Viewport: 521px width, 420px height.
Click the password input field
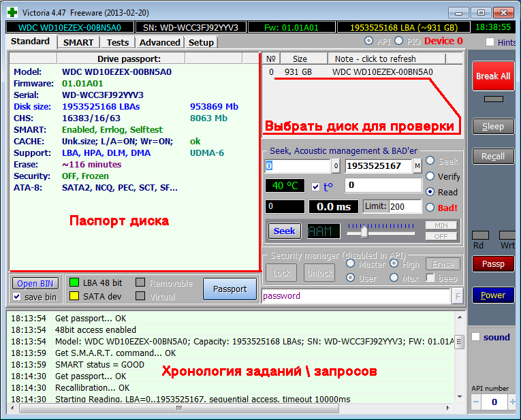point(356,296)
